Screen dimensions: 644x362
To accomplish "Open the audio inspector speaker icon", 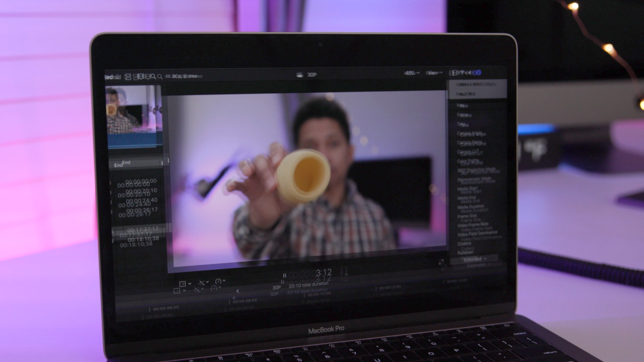I will click(469, 73).
